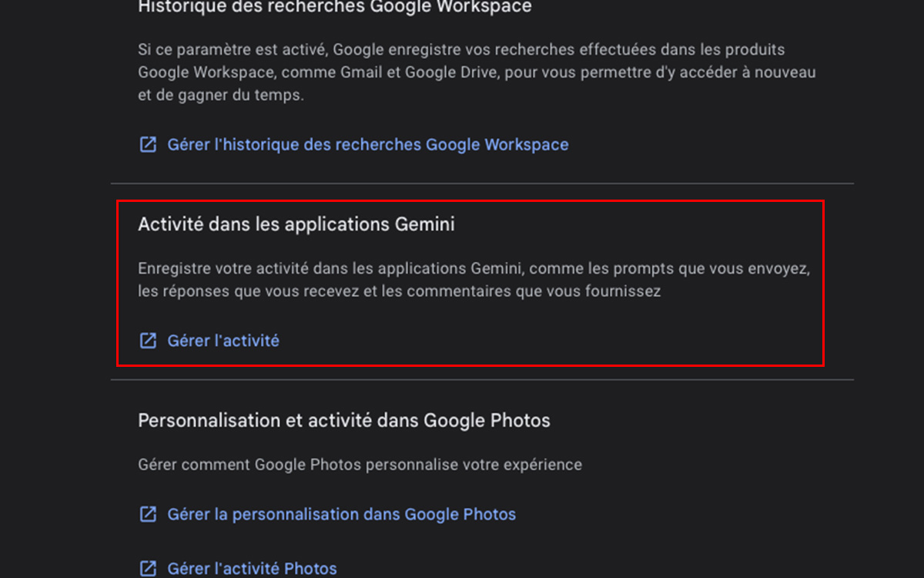
Task: Select the "Personnalisation et activité dans Google Photos" heading
Action: pos(343,420)
